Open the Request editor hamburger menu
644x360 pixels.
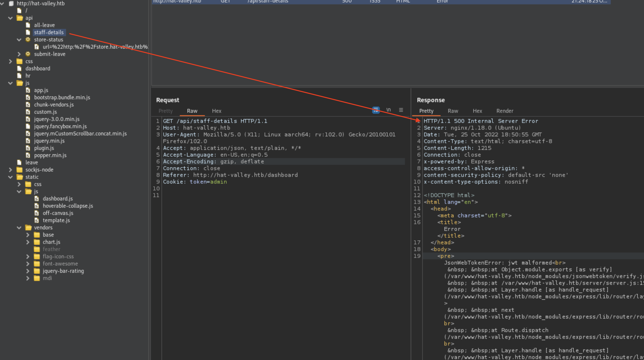tap(401, 110)
